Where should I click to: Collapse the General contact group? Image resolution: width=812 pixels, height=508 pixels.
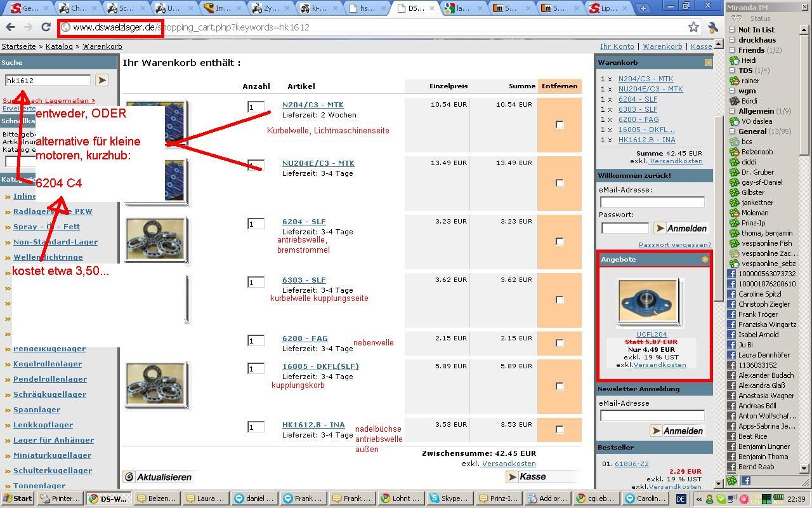tap(731, 131)
